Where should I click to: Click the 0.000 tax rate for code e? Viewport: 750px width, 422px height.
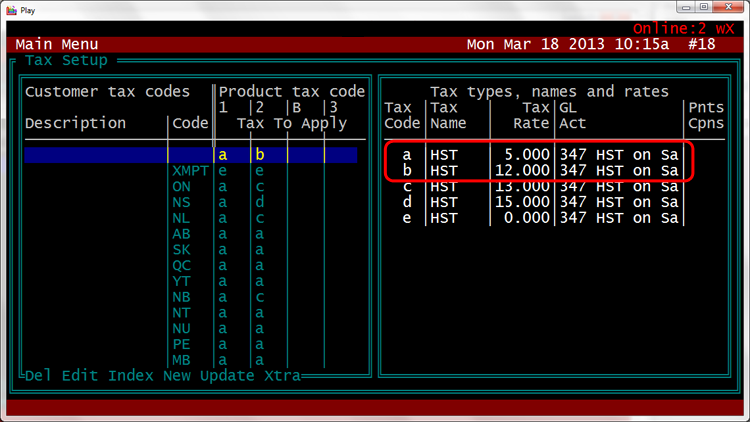point(523,217)
